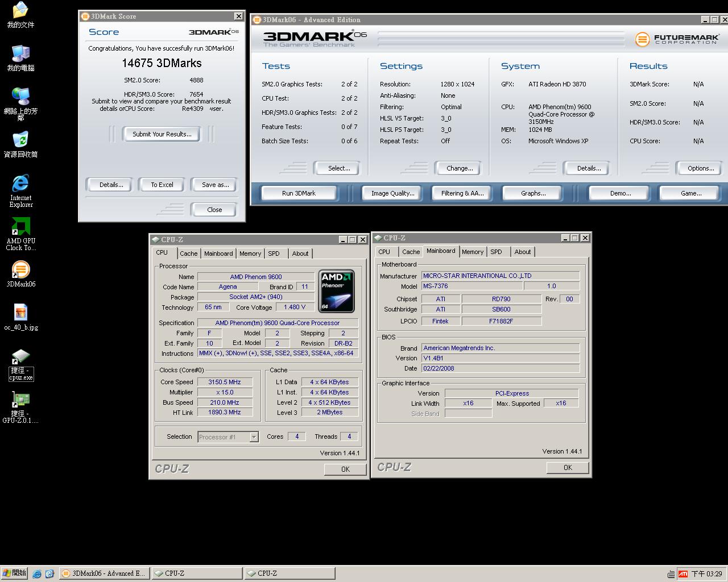The width and height of the screenshot is (728, 582).
Task: Launch Demo button in 3DMark06
Action: pyautogui.click(x=621, y=193)
